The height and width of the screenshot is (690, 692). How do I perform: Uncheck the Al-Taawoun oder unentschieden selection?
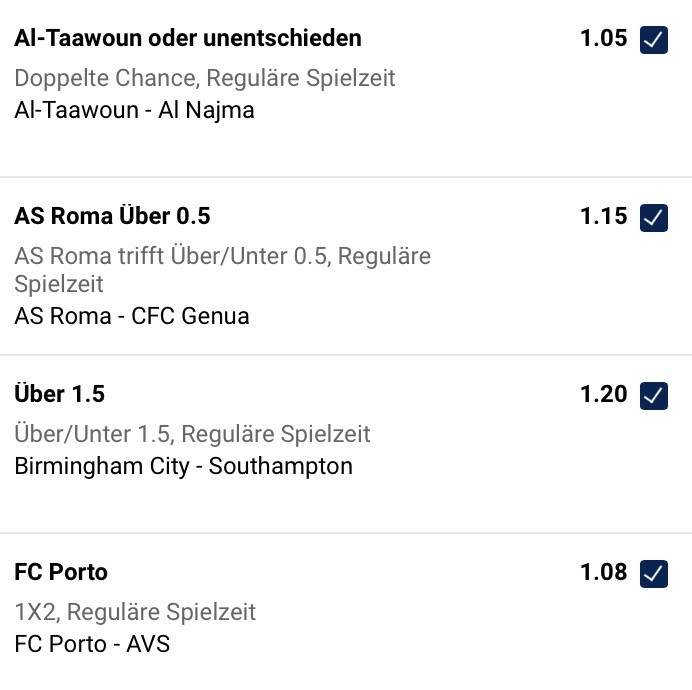pyautogui.click(x=654, y=40)
